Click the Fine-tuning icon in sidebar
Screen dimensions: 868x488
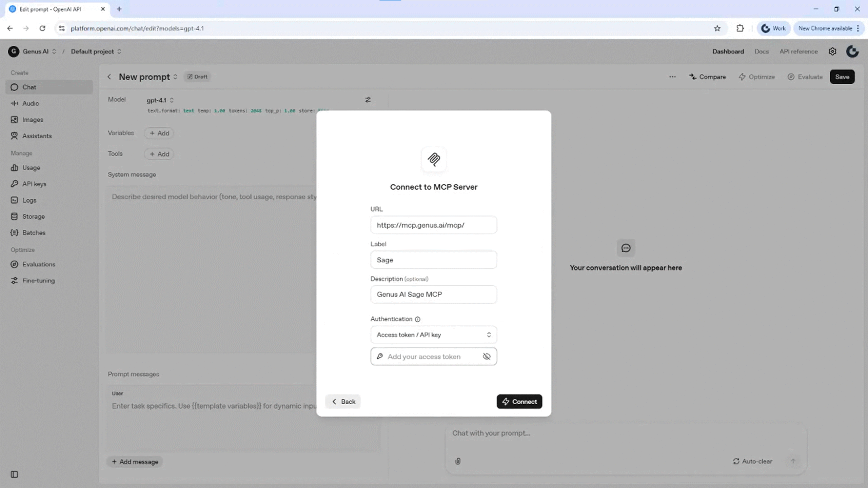[14, 281]
